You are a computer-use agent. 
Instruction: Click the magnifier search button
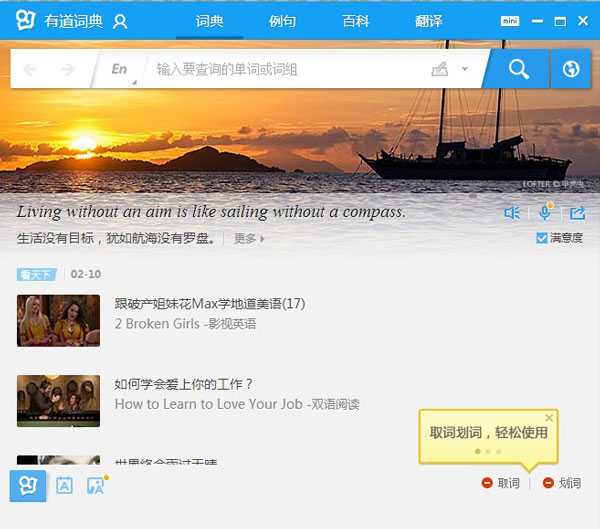pyautogui.click(x=517, y=69)
